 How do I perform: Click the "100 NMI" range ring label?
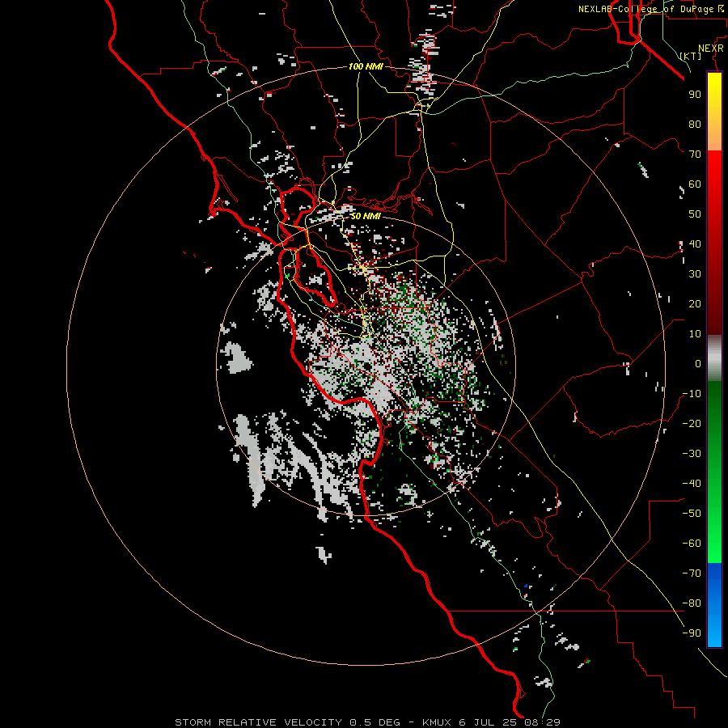[x=366, y=67]
